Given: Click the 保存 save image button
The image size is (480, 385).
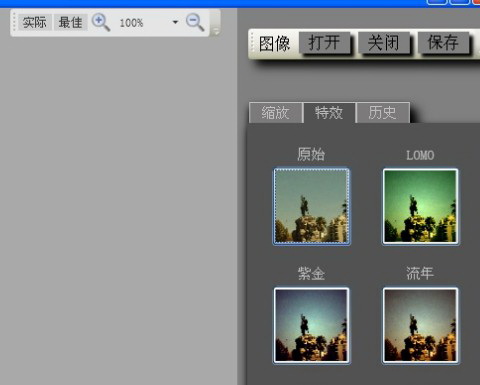Looking at the screenshot, I should coord(443,43).
